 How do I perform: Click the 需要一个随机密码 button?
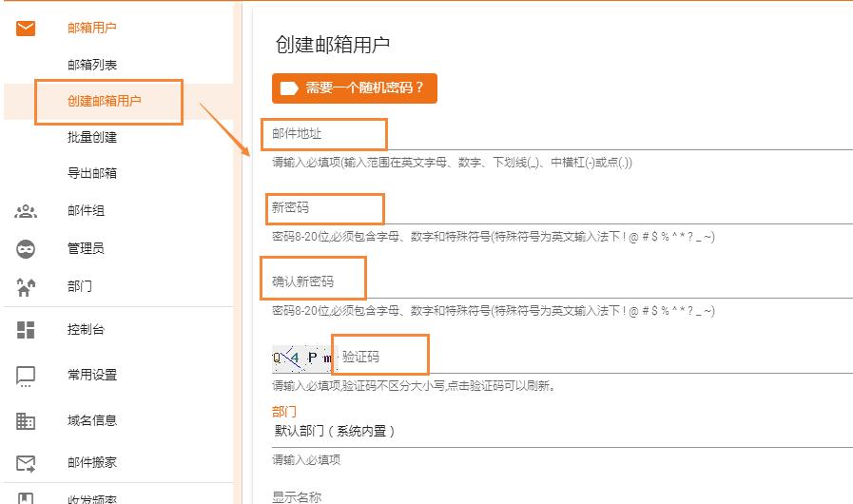(354, 88)
